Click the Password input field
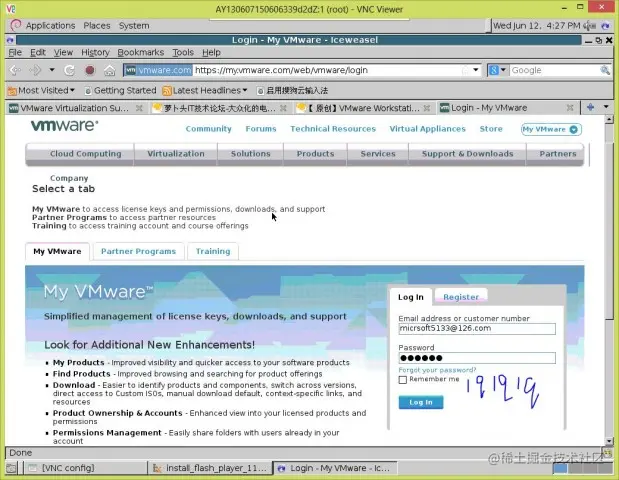The width and height of the screenshot is (619, 480). 477,358
